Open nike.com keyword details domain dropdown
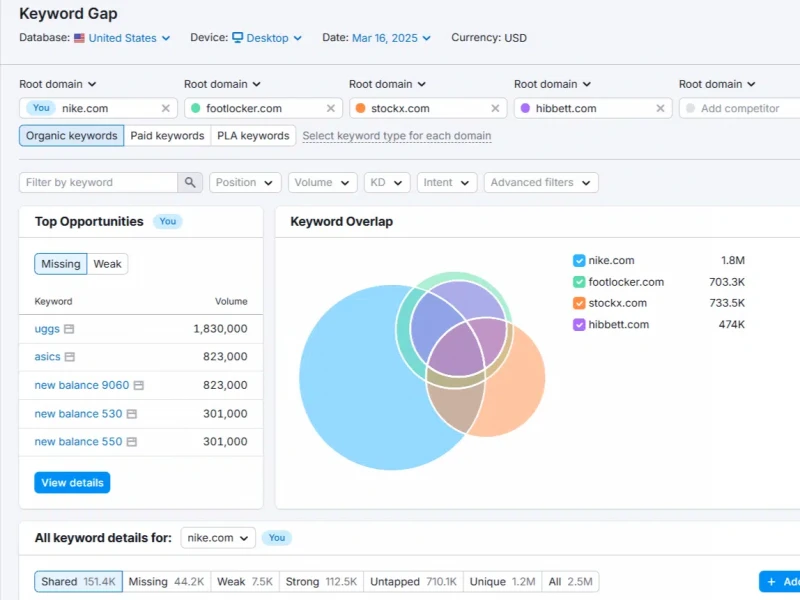This screenshot has height=600, width=800. point(218,538)
